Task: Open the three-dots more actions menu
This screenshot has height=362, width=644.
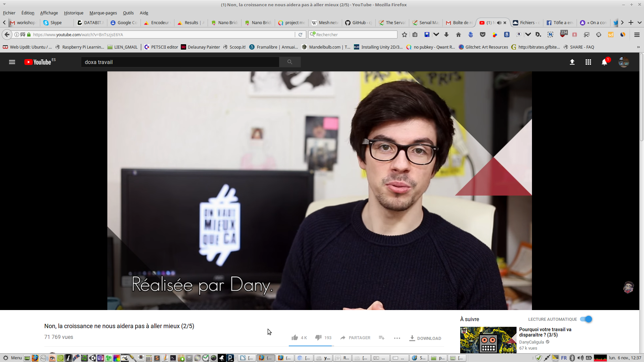Action: [x=397, y=338]
